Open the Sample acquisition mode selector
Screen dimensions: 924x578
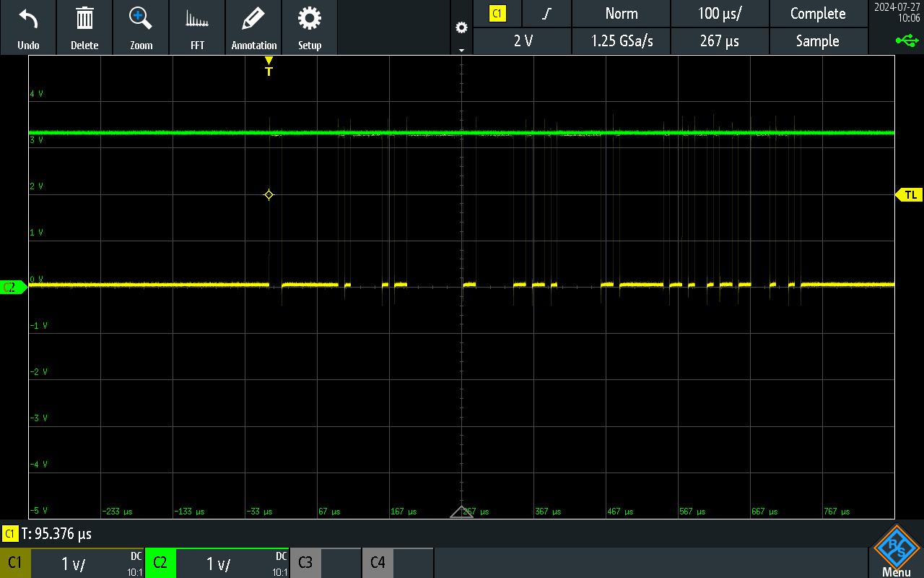(819, 41)
